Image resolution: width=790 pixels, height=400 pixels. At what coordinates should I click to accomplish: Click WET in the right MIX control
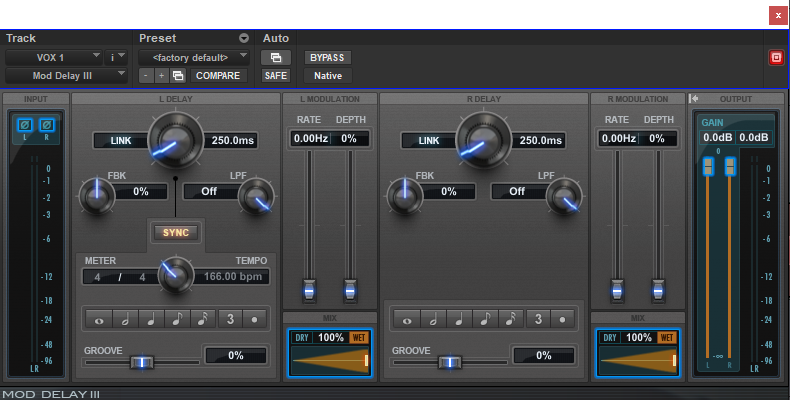667,338
